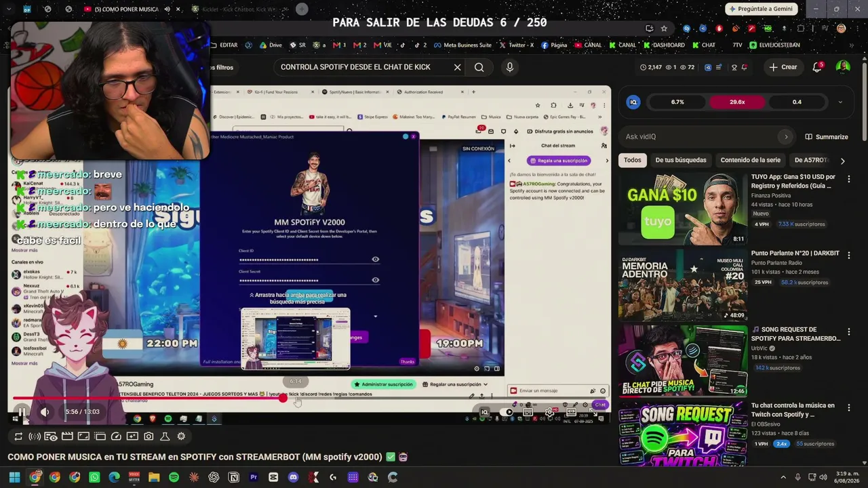Open File Explorer from the taskbar

point(154,477)
